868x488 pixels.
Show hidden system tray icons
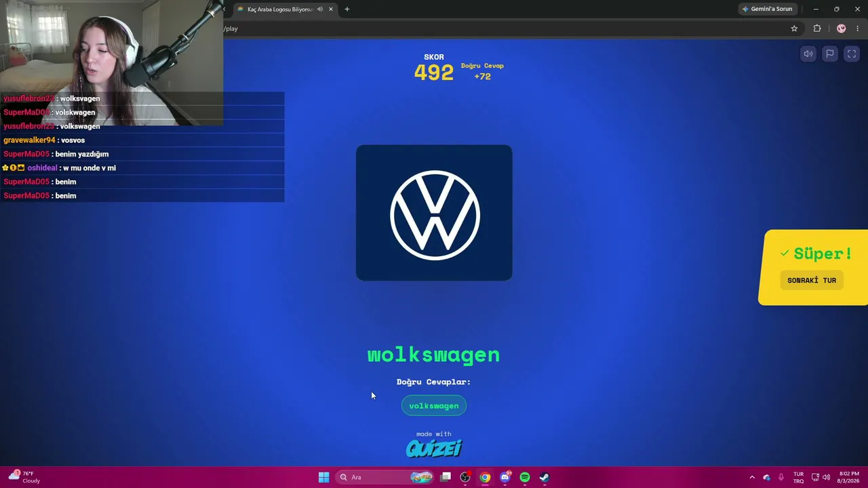pyautogui.click(x=751, y=477)
